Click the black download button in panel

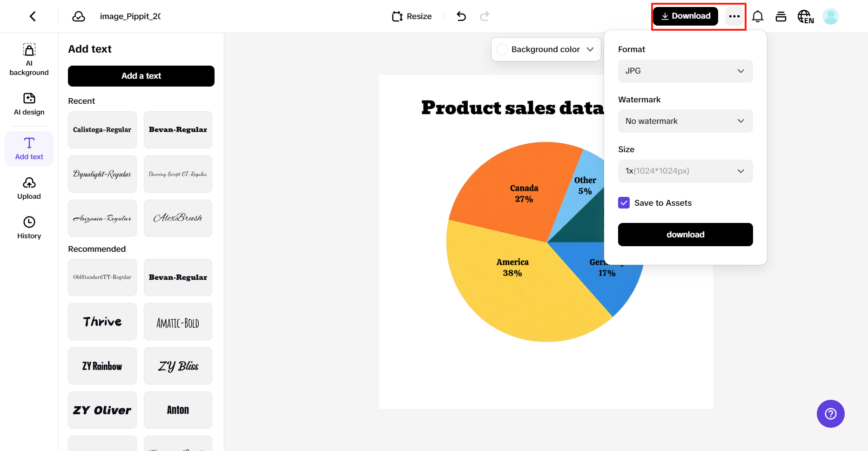click(685, 235)
